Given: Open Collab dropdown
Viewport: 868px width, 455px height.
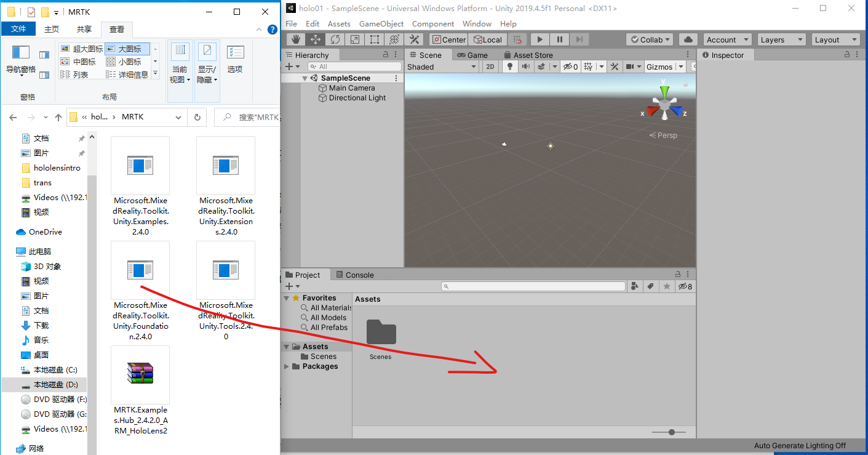Looking at the screenshot, I should [x=651, y=39].
